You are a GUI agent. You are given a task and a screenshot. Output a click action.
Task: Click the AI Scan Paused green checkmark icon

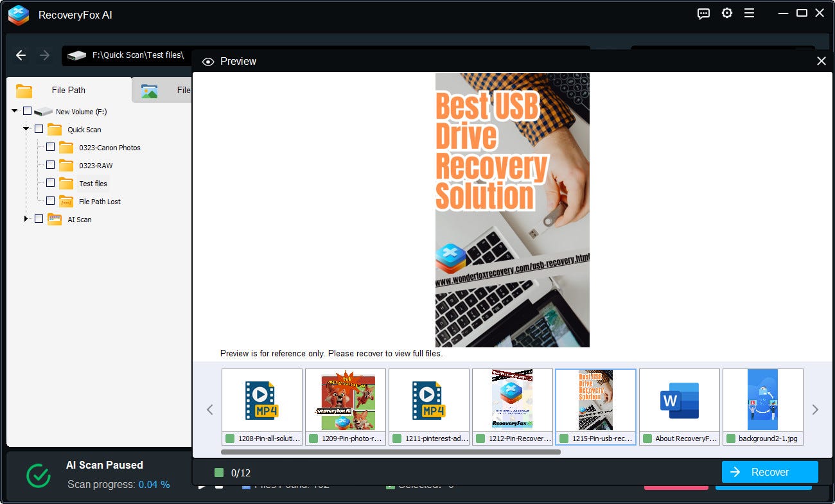pos(39,476)
